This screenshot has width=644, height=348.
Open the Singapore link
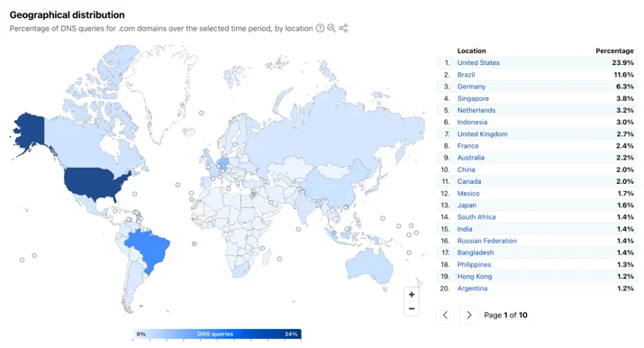(x=473, y=98)
